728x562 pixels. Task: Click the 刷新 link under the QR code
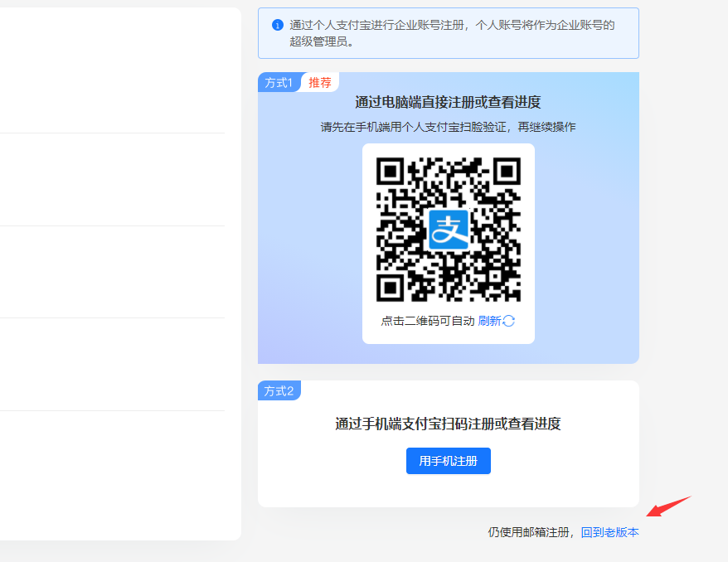click(x=489, y=321)
